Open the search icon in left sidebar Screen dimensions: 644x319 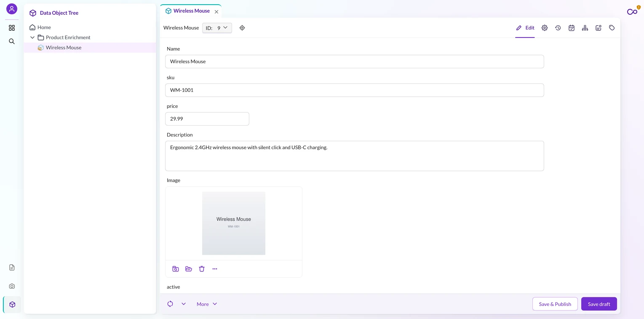(x=12, y=41)
